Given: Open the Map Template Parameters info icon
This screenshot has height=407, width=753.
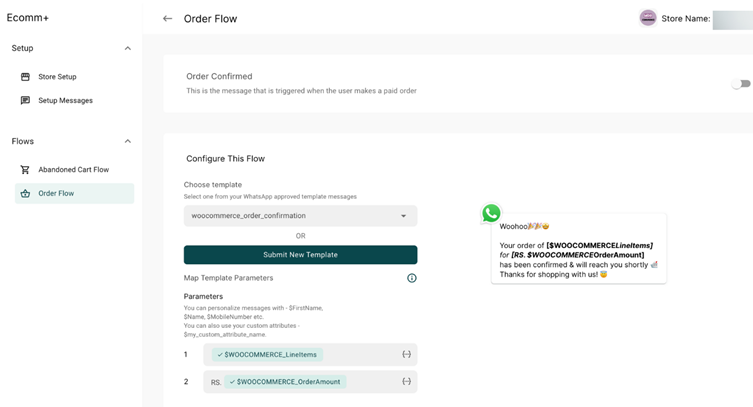Looking at the screenshot, I should [412, 278].
